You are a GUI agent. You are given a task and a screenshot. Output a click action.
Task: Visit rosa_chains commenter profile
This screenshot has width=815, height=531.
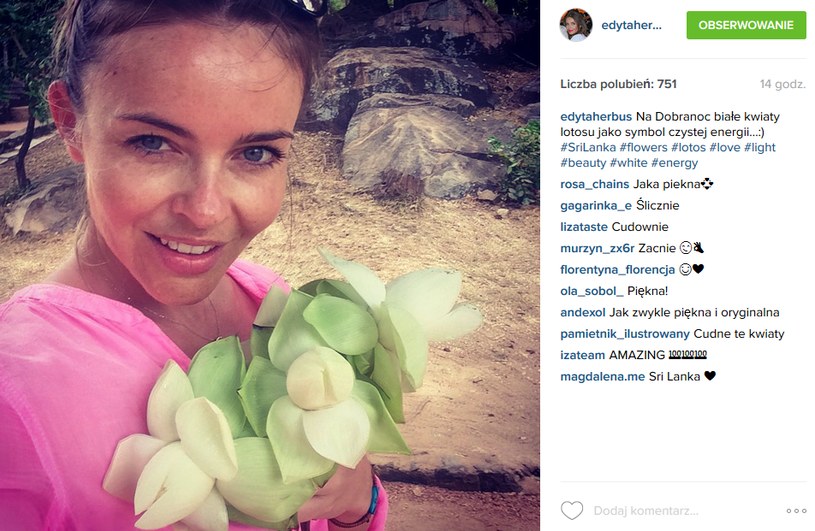595,184
